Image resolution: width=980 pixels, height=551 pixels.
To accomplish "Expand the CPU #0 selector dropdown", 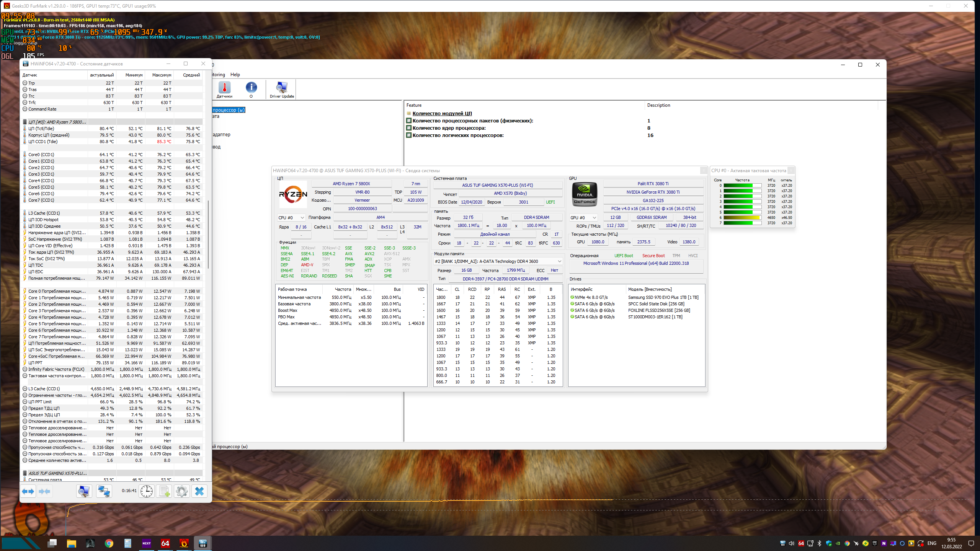I will coord(291,218).
